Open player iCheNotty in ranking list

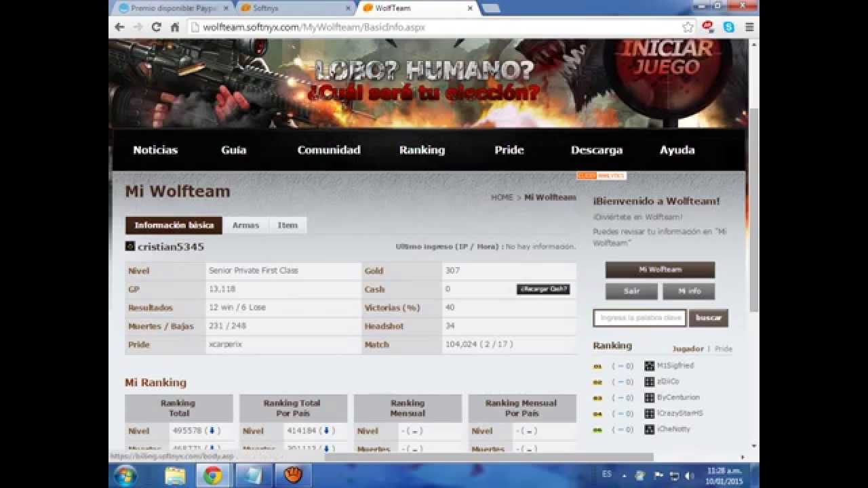[673, 429]
